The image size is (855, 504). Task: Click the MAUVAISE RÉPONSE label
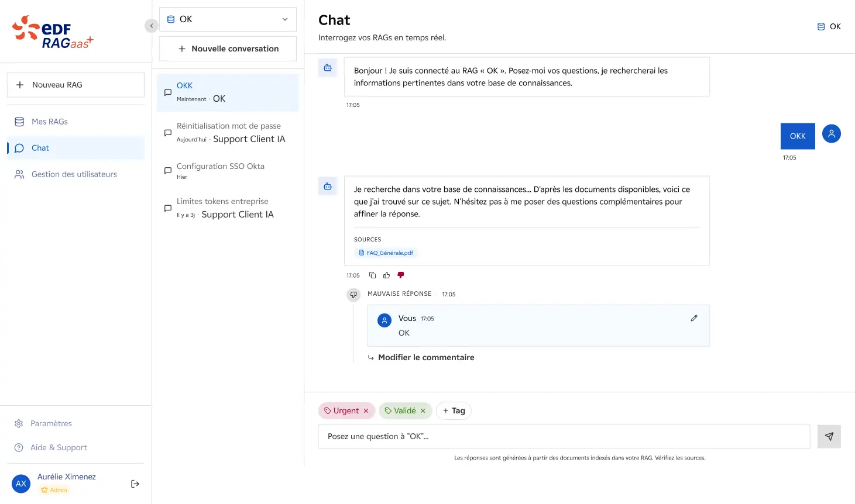coord(399,294)
